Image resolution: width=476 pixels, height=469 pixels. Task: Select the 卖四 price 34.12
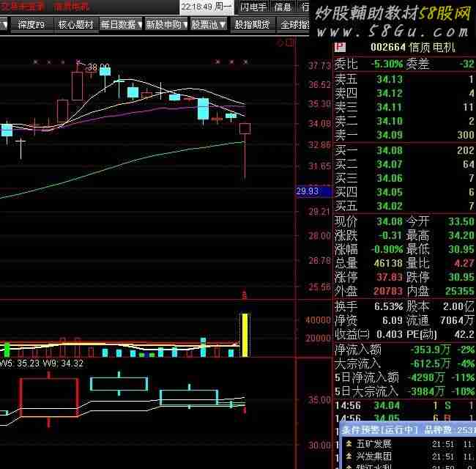[x=390, y=93]
